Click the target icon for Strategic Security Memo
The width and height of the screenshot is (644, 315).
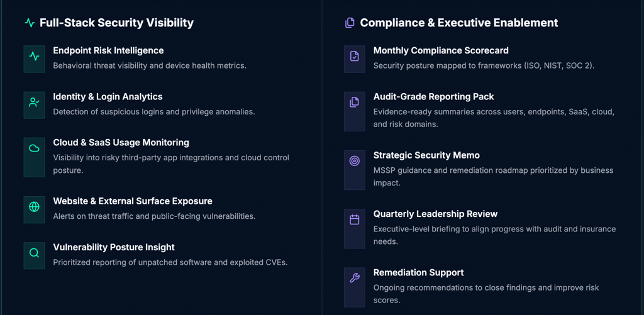point(354,161)
